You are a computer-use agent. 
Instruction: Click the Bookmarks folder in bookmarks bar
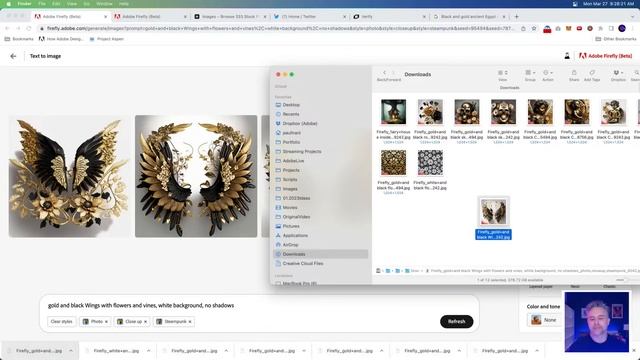(19, 39)
